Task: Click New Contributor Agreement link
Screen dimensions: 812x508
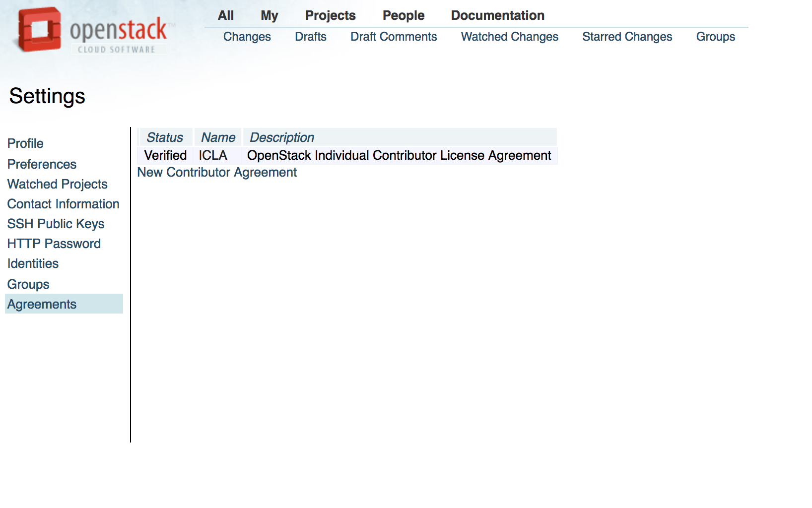Action: pyautogui.click(x=217, y=172)
